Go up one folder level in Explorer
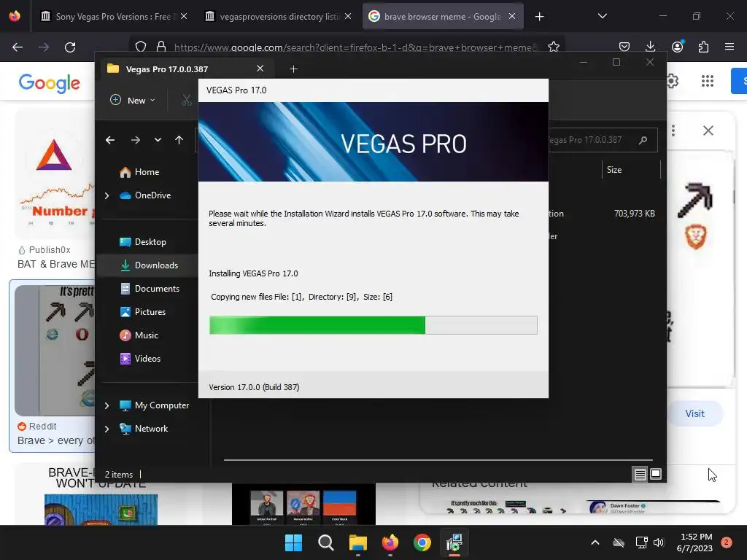 click(179, 140)
